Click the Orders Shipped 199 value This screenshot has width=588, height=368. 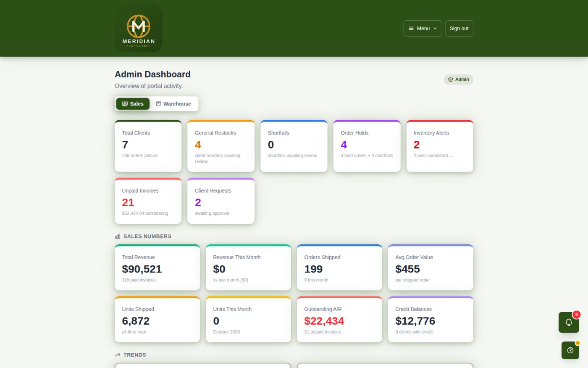[x=313, y=269]
